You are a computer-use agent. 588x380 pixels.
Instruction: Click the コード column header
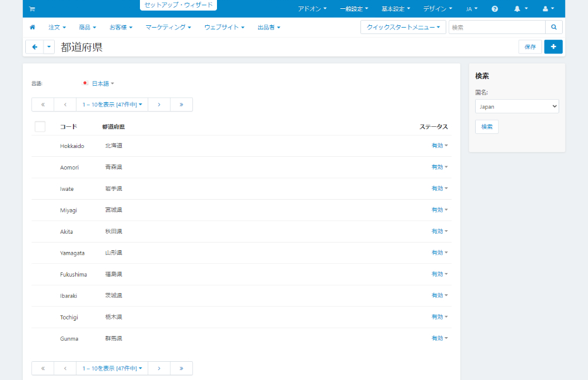coord(69,127)
